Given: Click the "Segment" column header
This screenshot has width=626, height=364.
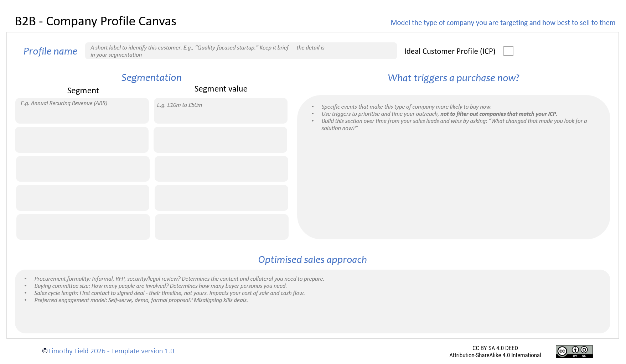Looking at the screenshot, I should pos(83,91).
